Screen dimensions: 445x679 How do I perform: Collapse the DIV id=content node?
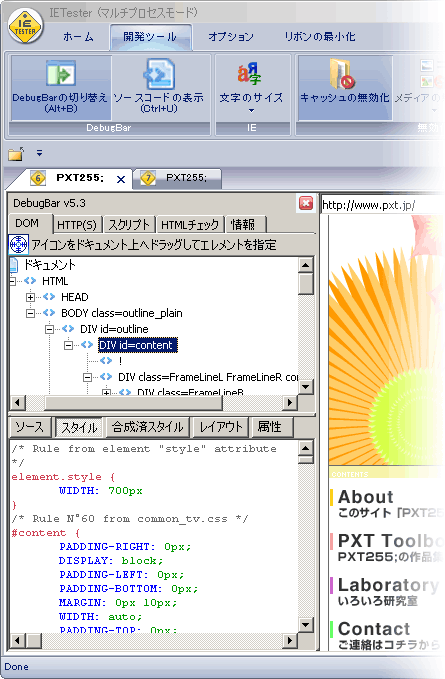[x=68, y=345]
